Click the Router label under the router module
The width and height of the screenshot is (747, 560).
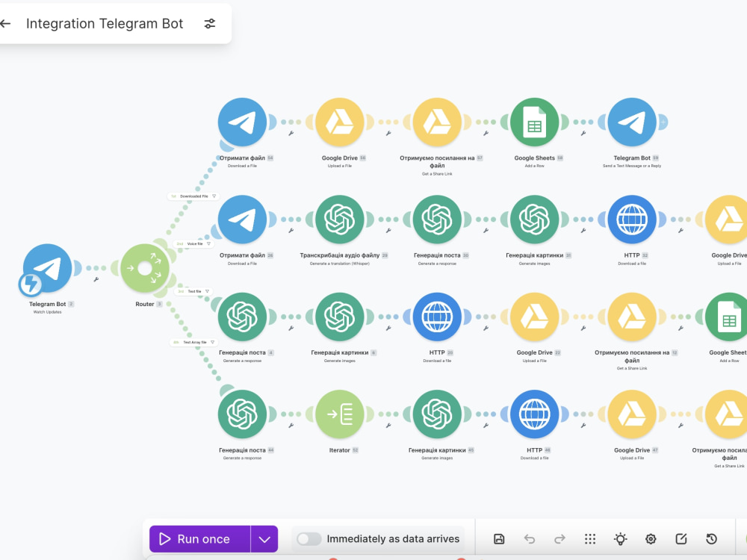pos(145,305)
